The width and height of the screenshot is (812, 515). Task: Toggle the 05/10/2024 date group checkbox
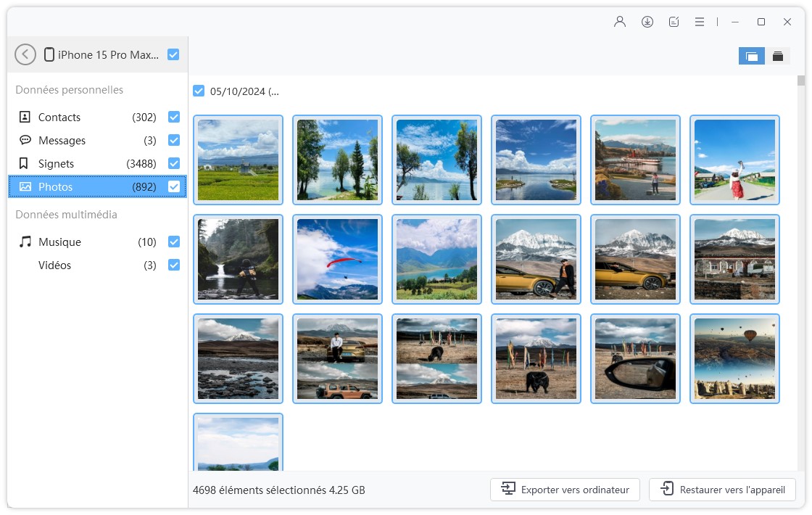pyautogui.click(x=199, y=91)
